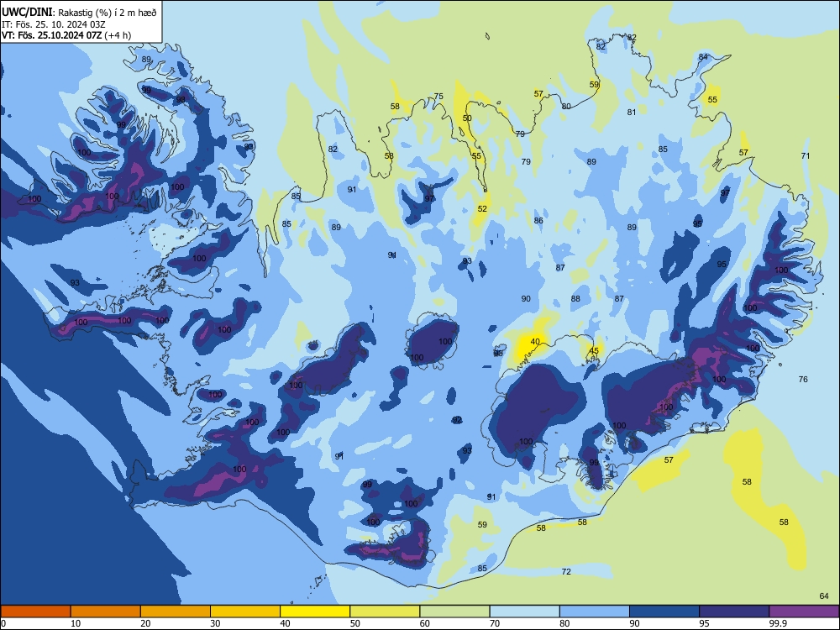Click the humidity value "84" in the northeast
The image size is (840, 630).
703,57
